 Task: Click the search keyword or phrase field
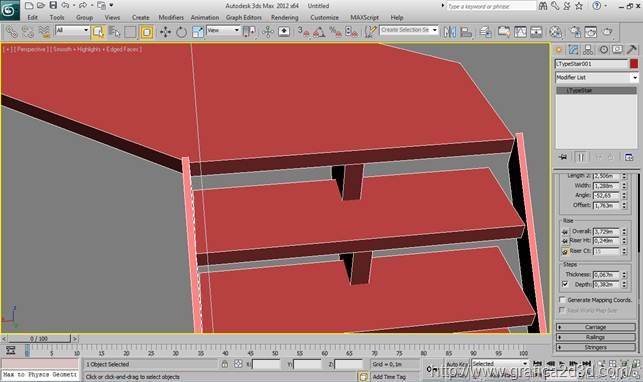491,6
